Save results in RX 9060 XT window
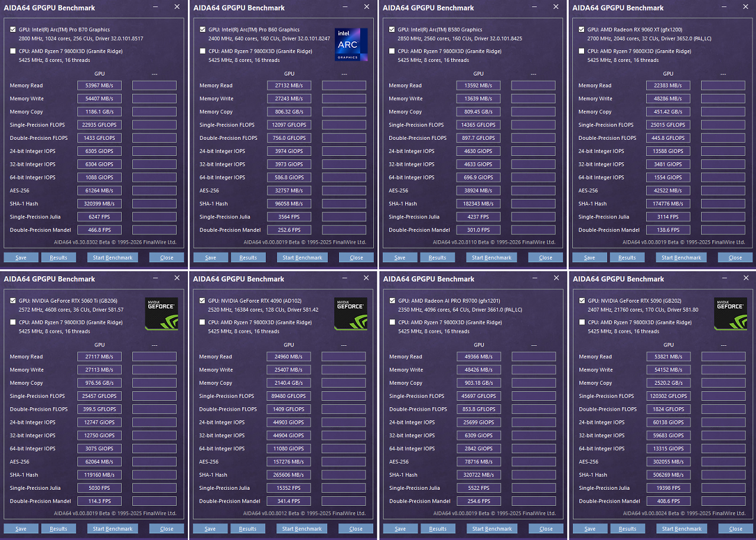 click(x=589, y=257)
